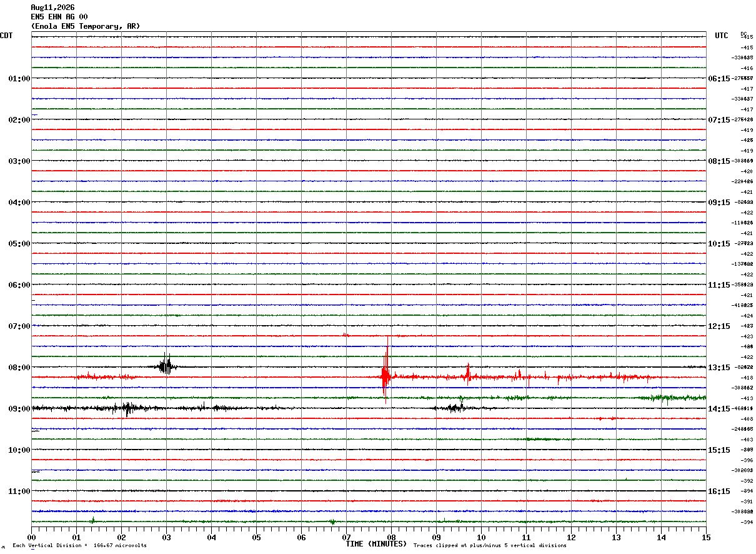Click the 11:00 CDT time label

(x=19, y=491)
